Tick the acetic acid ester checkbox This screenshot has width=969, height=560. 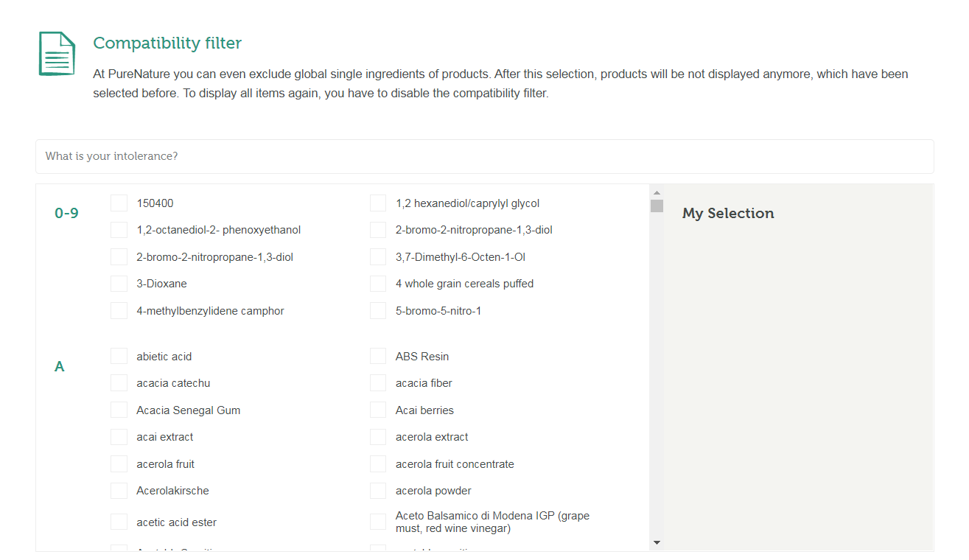coord(119,522)
